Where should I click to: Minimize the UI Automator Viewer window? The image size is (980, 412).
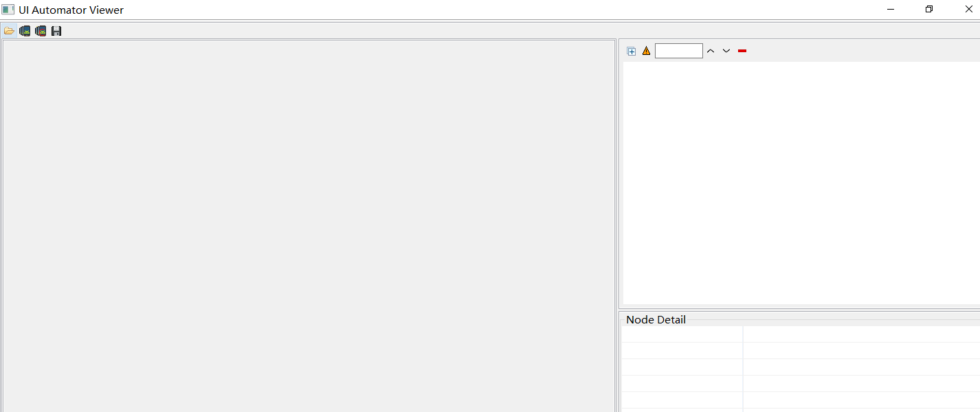(x=891, y=10)
